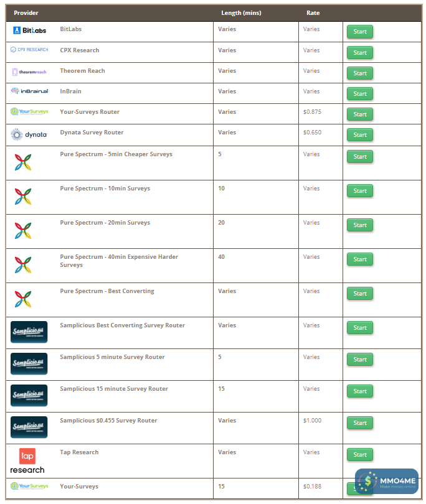Click YourSurveys logo in Your-Surveys Router row
The height and width of the screenshot is (504, 426).
click(29, 111)
